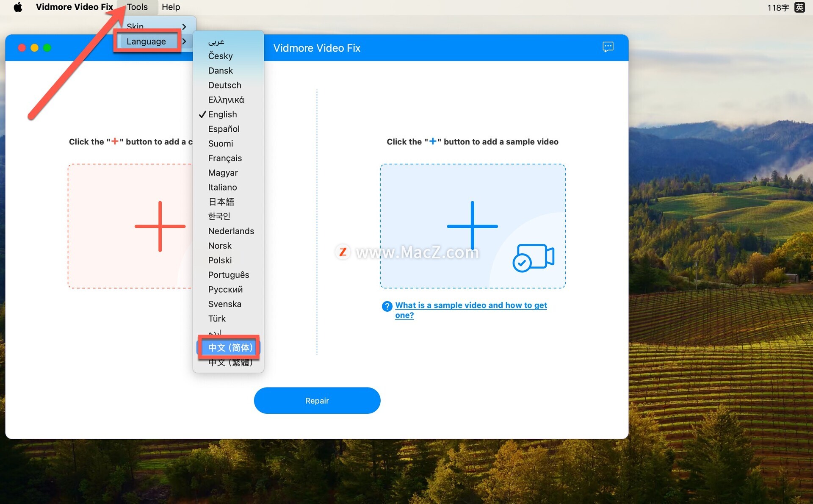Click the input method icon in menu bar
Image resolution: width=813 pixels, height=504 pixels.
(799, 7)
